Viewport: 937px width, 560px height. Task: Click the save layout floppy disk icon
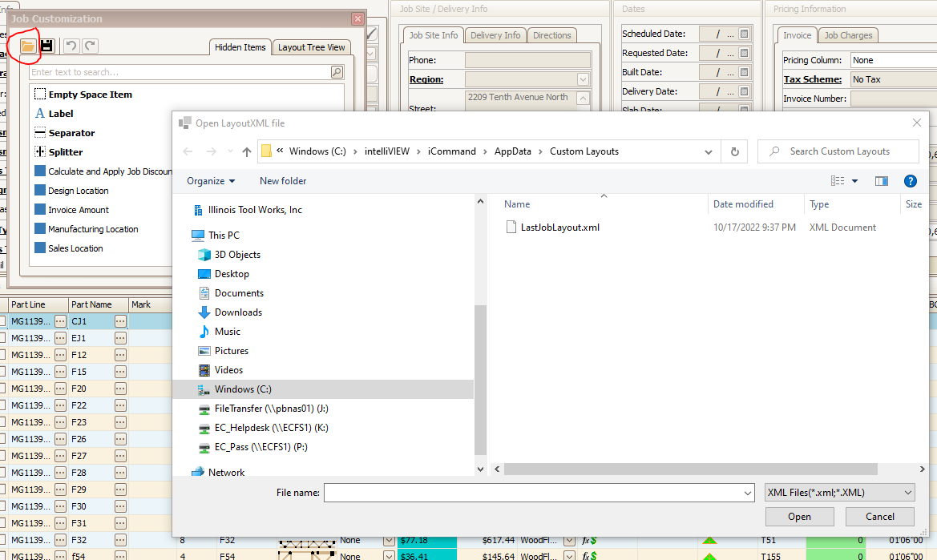click(46, 46)
